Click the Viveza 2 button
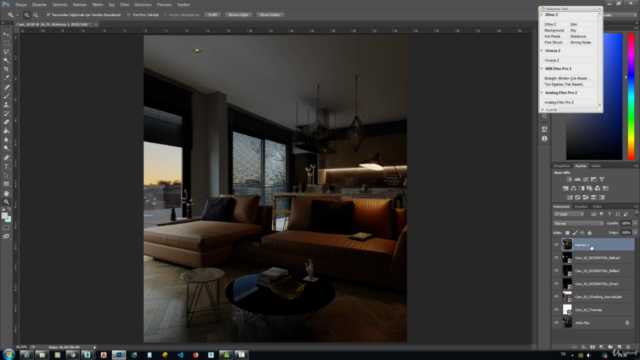Image resolution: width=640 pixels, height=360 pixels. pyautogui.click(x=568, y=60)
